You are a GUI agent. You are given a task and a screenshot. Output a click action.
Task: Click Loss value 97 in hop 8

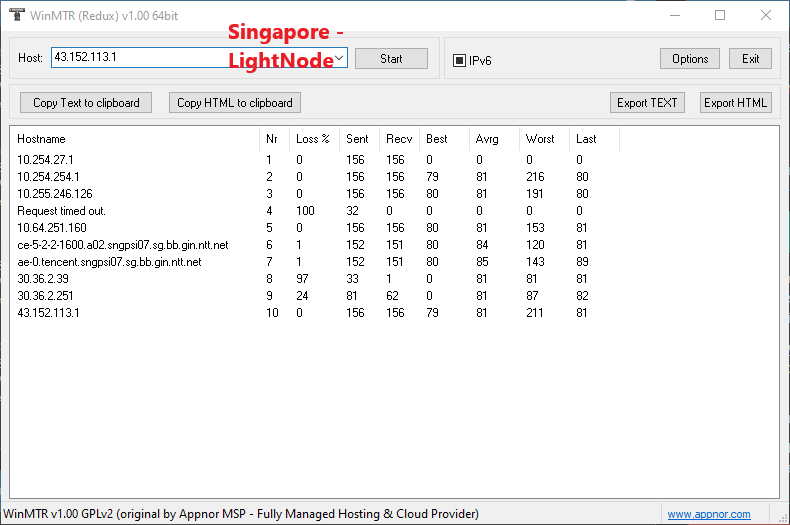point(302,279)
